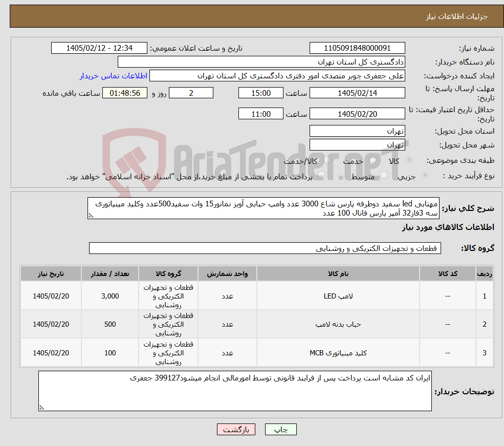Click the deadline time 15:00 field
Screen dimensions: 504x446
click(260, 93)
